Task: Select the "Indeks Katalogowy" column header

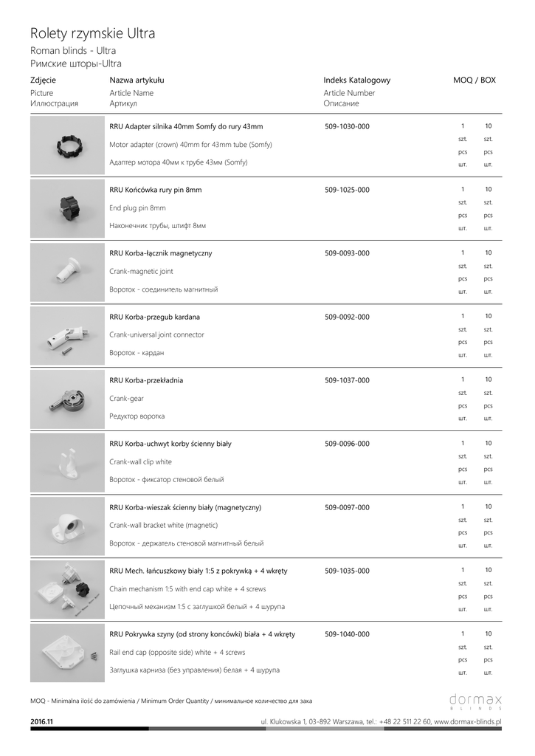Action: 356,80
